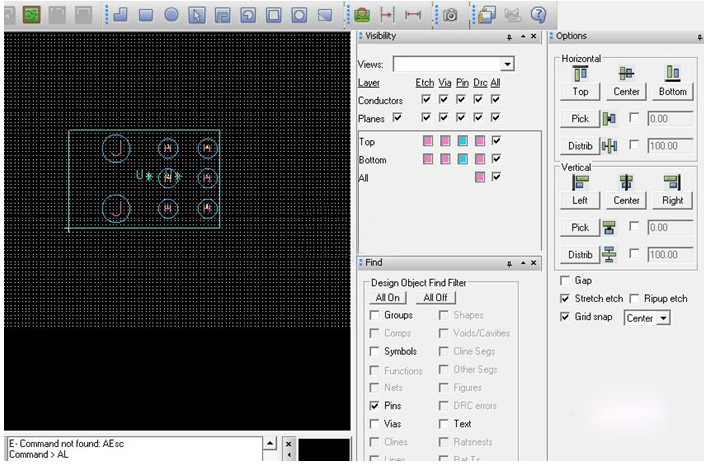
Task: Click the horizontal Distrib value field
Action: pos(670,146)
